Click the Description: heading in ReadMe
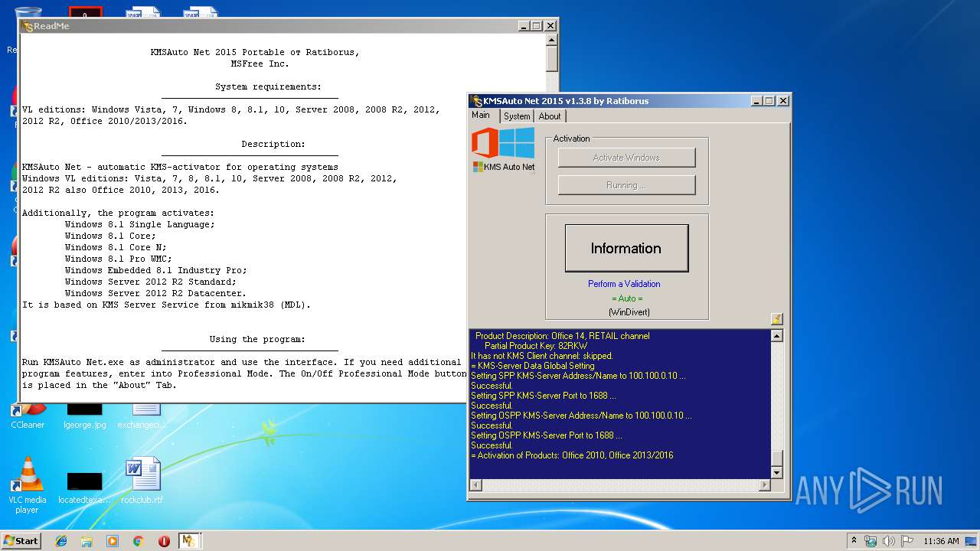980x551 pixels. pyautogui.click(x=273, y=144)
